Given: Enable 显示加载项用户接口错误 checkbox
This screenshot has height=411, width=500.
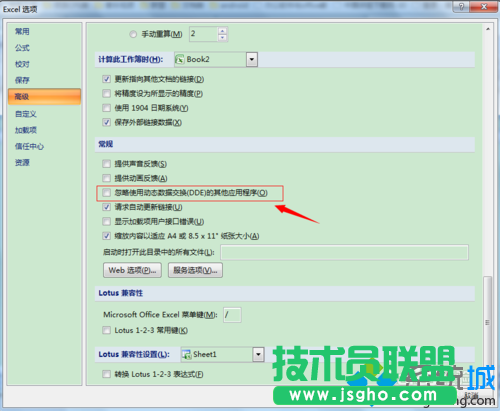Looking at the screenshot, I should click(106, 222).
